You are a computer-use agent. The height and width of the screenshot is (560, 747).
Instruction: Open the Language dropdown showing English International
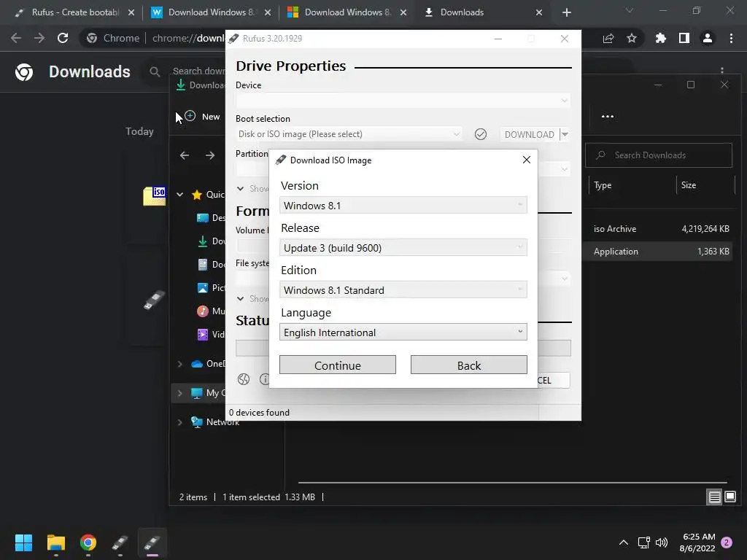pos(403,332)
